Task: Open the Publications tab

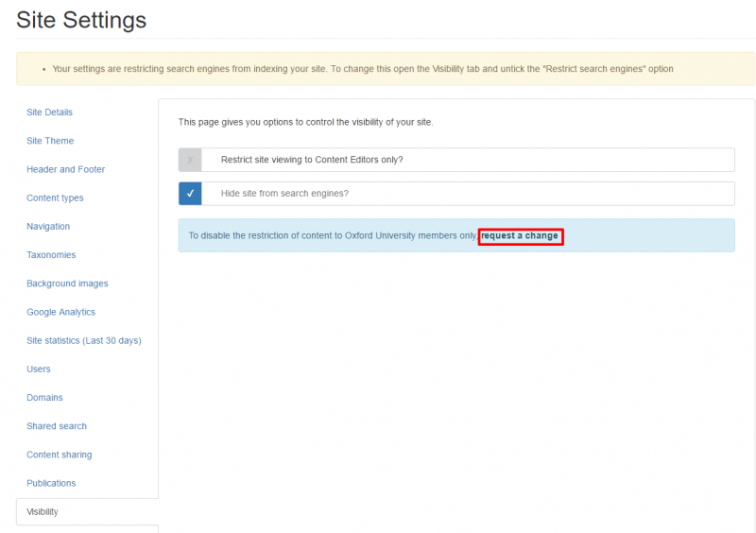Action: pos(51,483)
